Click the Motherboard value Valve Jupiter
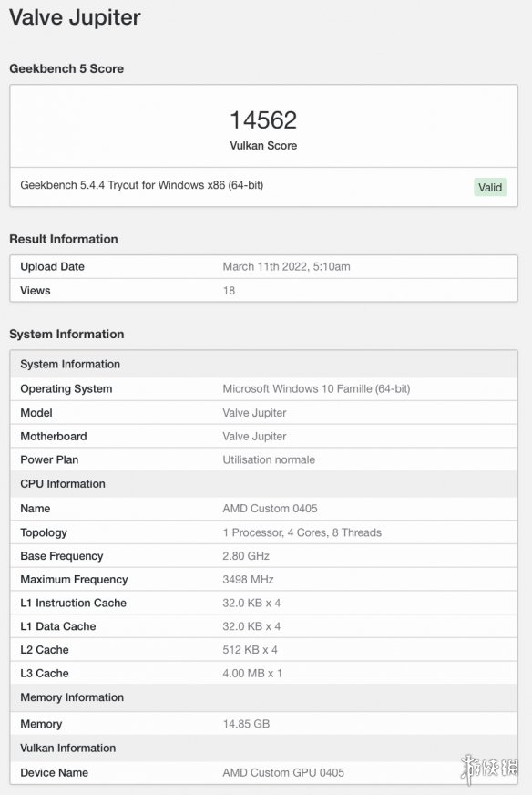This screenshot has height=795, width=532. click(x=254, y=436)
